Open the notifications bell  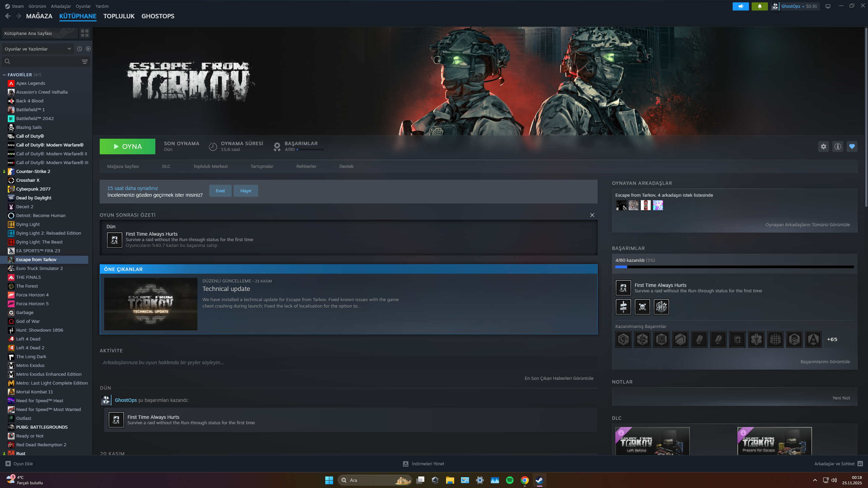[759, 6]
